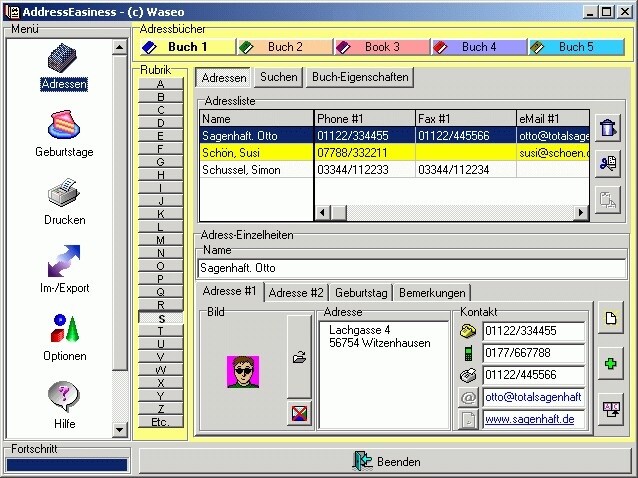Remove picture with the crossed image button

299,412
